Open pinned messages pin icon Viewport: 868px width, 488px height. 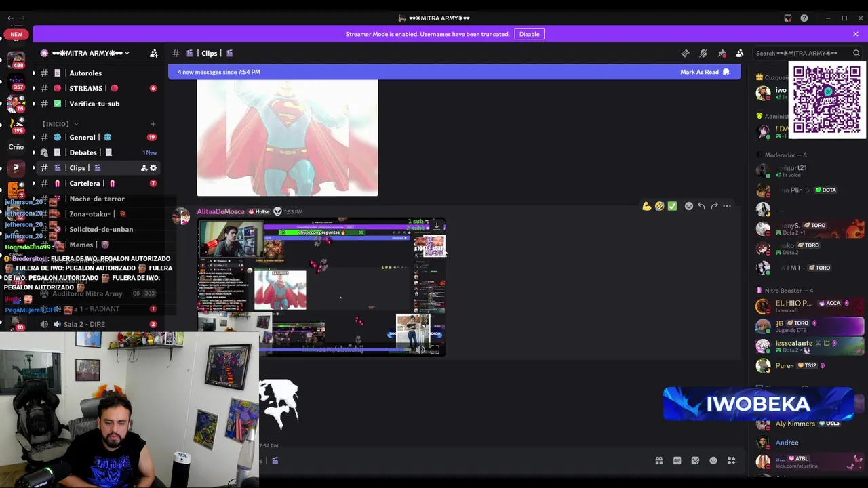pos(722,53)
